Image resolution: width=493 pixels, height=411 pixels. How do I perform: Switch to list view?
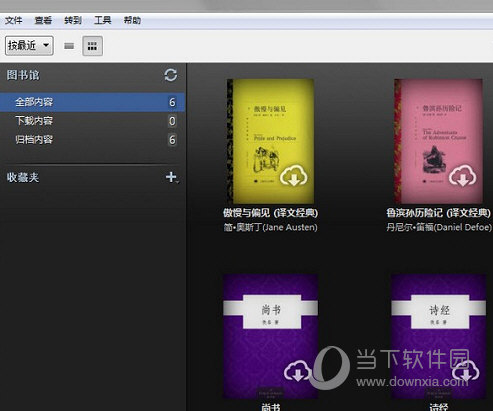point(69,46)
